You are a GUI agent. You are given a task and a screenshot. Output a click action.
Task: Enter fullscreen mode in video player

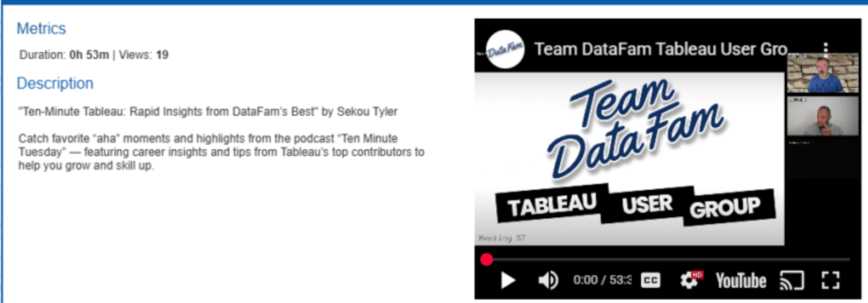(830, 280)
